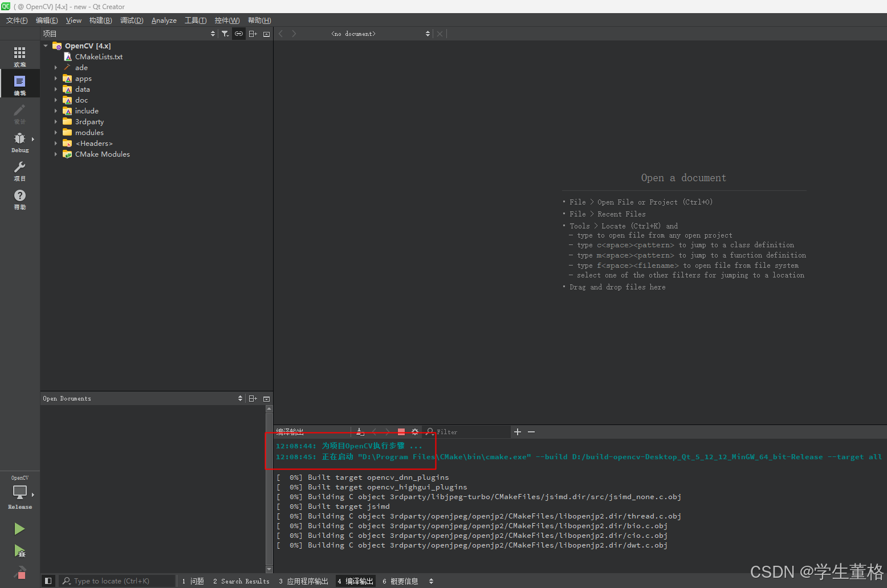Viewport: 887px width, 588px height.
Task: Expand the apps folder
Action: click(x=56, y=78)
